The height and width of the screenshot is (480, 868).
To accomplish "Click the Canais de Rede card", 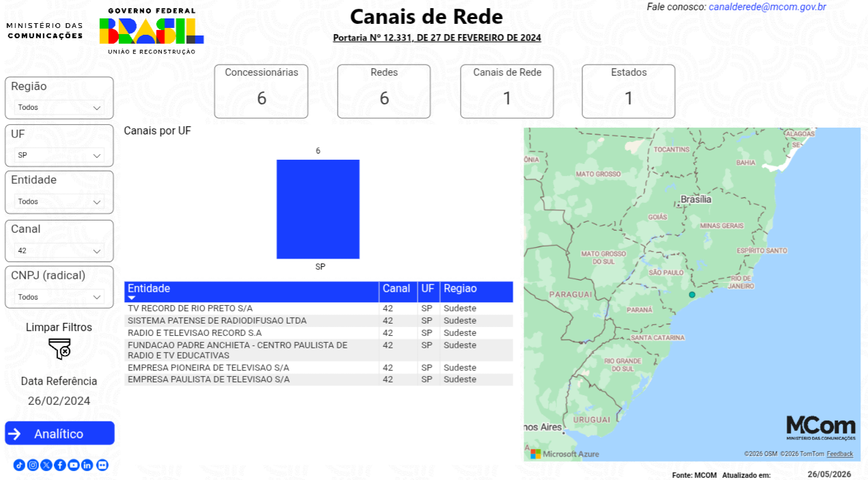I will pos(507,91).
